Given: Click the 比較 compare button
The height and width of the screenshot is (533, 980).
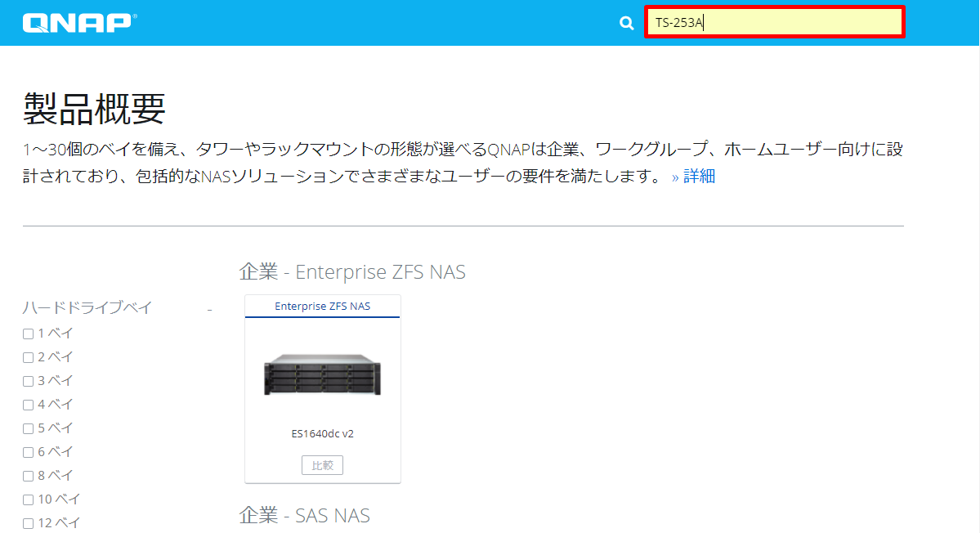Looking at the screenshot, I should 323,465.
